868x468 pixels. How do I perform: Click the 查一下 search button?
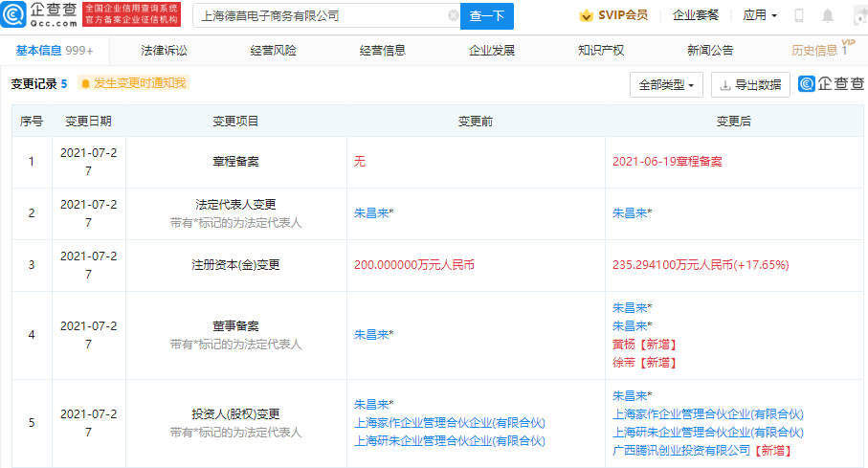click(486, 16)
